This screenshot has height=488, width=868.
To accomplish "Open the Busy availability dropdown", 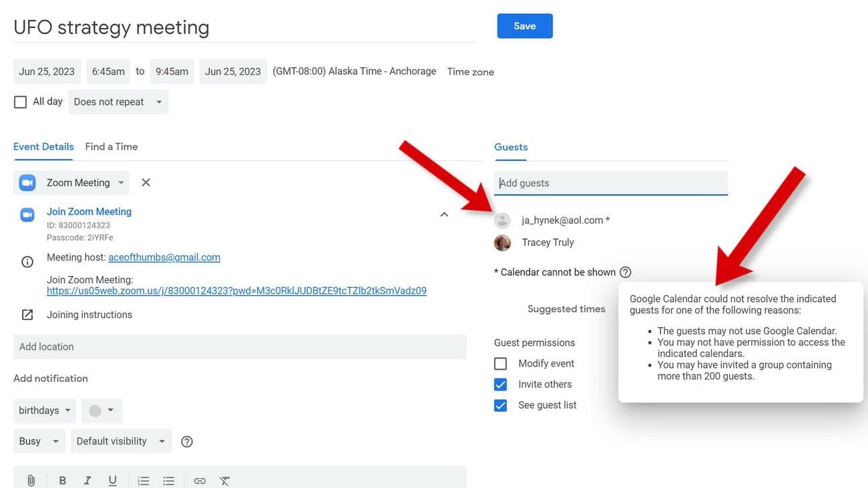I will [x=39, y=441].
